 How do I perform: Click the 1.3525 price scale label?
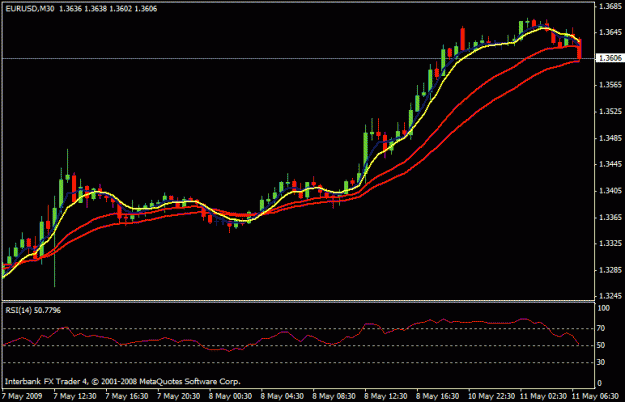(x=611, y=112)
